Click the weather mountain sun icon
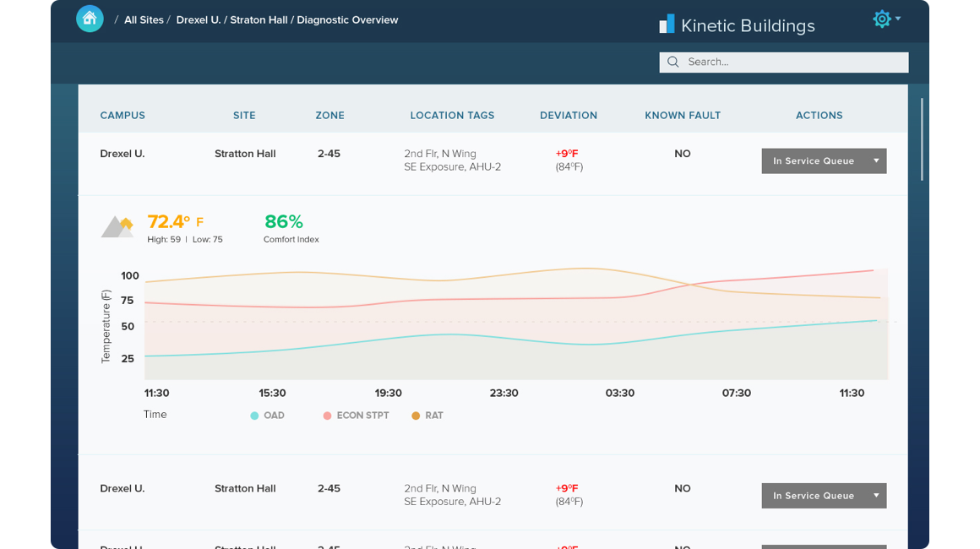980x549 pixels. click(117, 226)
